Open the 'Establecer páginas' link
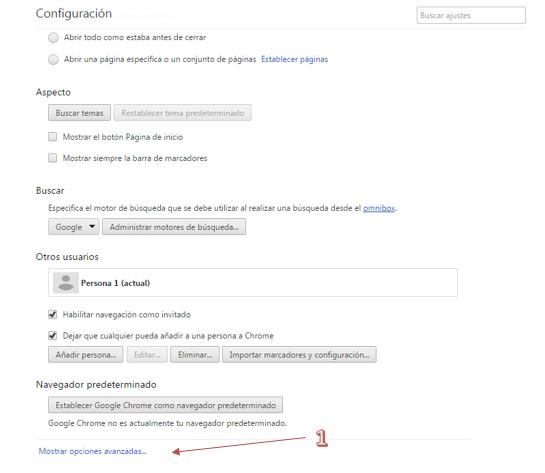The width and height of the screenshot is (545, 473). pos(294,59)
